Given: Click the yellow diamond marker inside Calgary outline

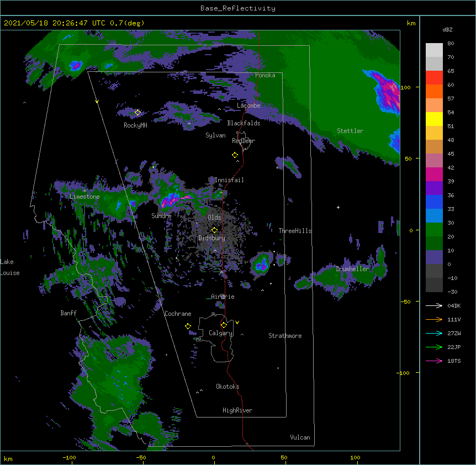Looking at the screenshot, I should [x=224, y=325].
